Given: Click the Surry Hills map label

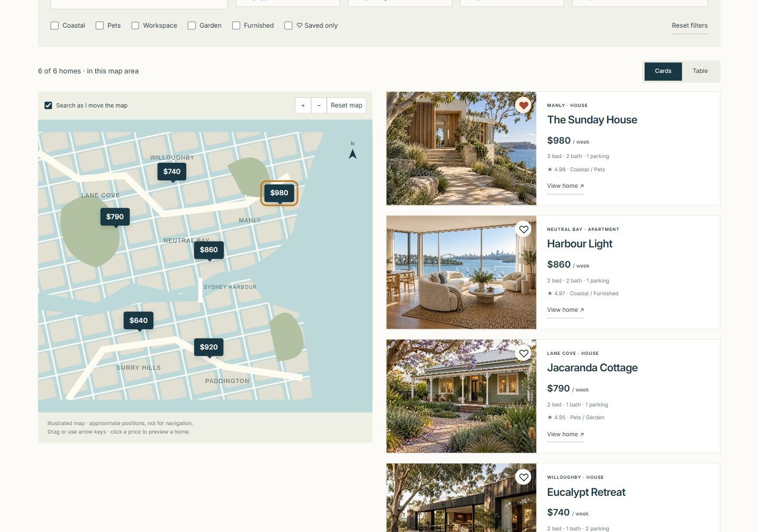Looking at the screenshot, I should [138, 368].
